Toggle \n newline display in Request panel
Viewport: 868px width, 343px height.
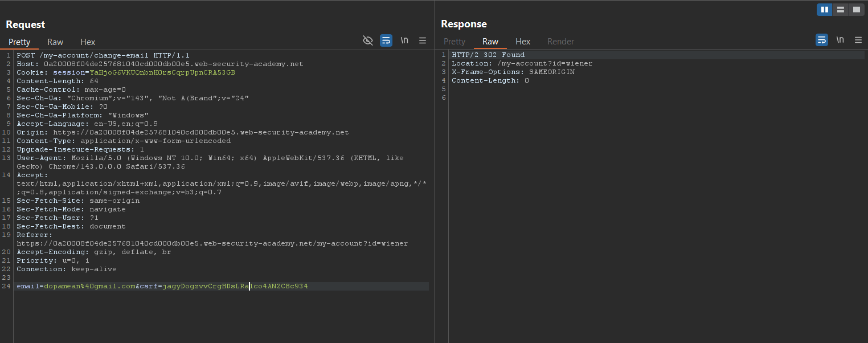pyautogui.click(x=404, y=40)
